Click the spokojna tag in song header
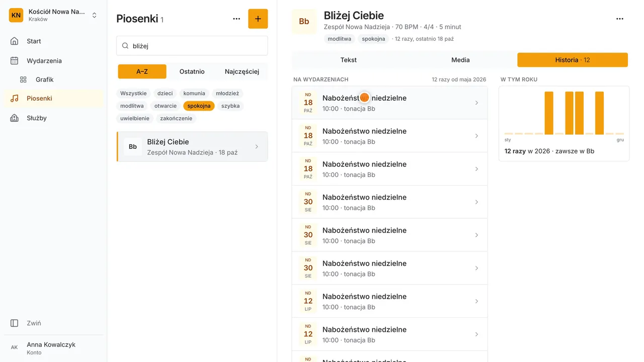644x362 pixels. [373, 39]
